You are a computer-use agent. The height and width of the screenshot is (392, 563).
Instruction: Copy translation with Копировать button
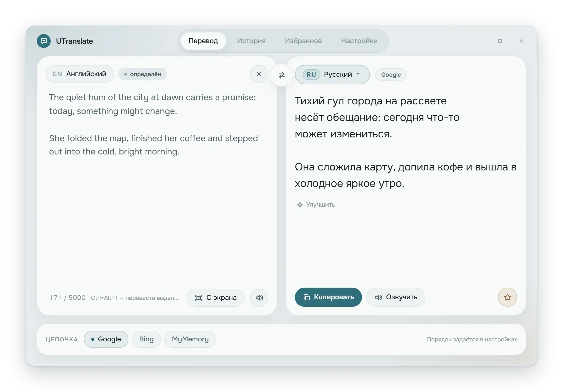tap(328, 297)
